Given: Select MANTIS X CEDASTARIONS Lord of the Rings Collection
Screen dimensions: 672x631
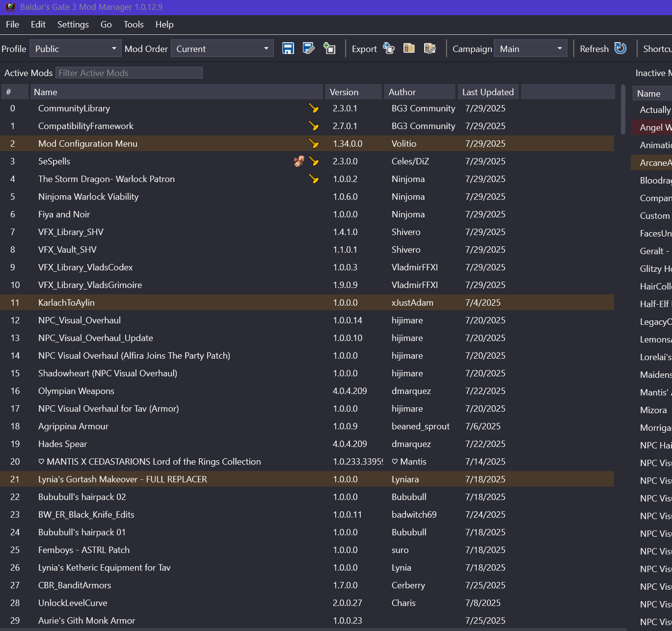Looking at the screenshot, I should pyautogui.click(x=307, y=462).
